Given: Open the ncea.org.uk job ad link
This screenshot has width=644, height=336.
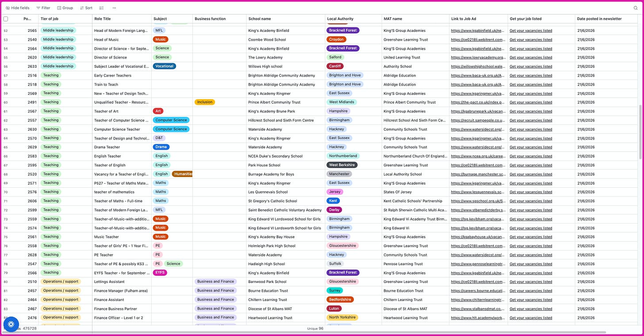Looking at the screenshot, I should pyautogui.click(x=478, y=156).
